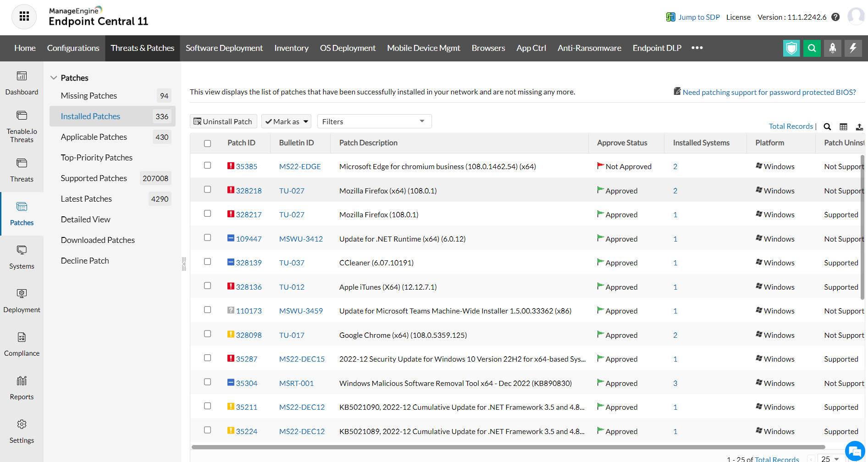Open the apps grid launcher icon
The width and height of the screenshot is (868, 462).
point(24,17)
